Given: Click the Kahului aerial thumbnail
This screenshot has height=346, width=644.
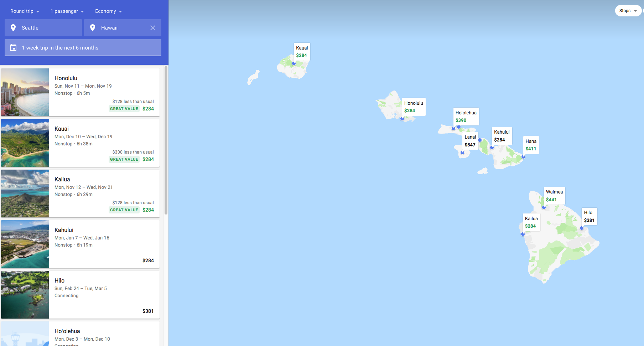Looking at the screenshot, I should (25, 244).
